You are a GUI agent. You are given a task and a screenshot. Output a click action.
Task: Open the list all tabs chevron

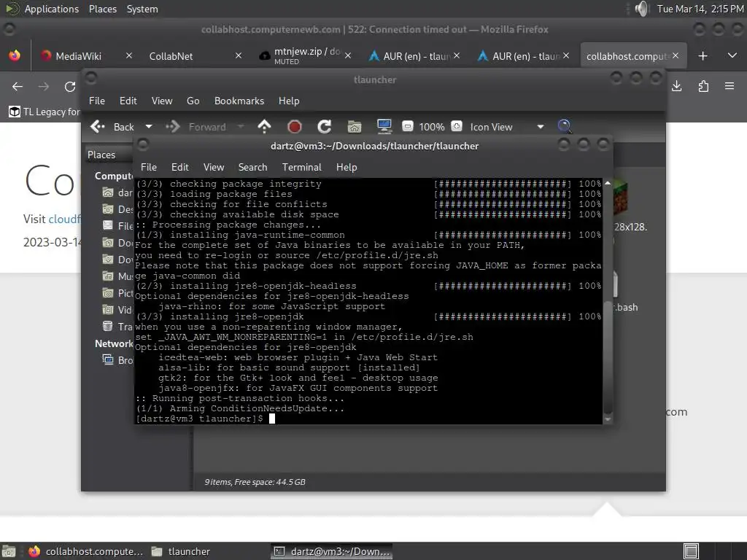click(732, 55)
